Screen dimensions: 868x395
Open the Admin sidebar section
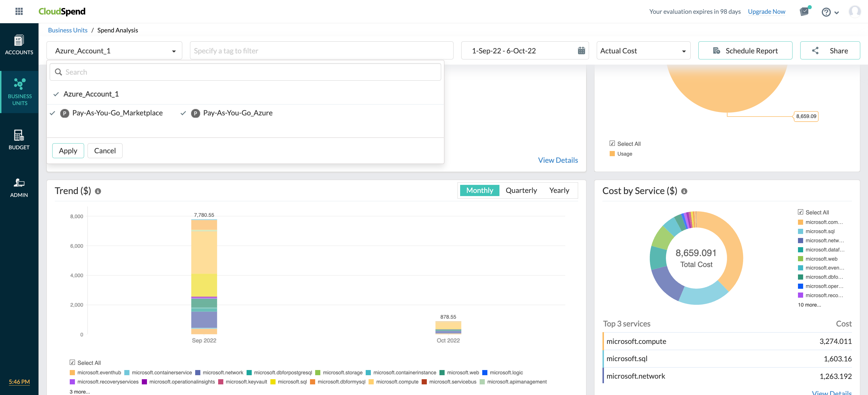click(19, 188)
